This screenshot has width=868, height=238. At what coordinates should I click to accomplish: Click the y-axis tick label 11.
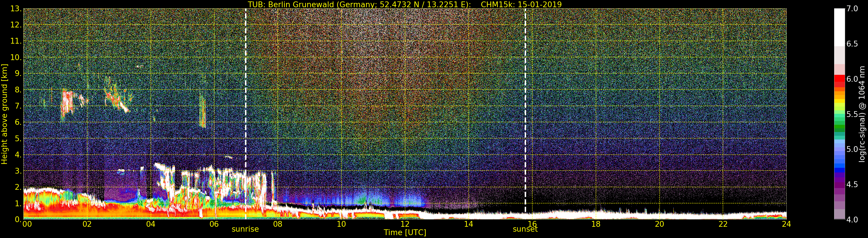pyautogui.click(x=16, y=41)
